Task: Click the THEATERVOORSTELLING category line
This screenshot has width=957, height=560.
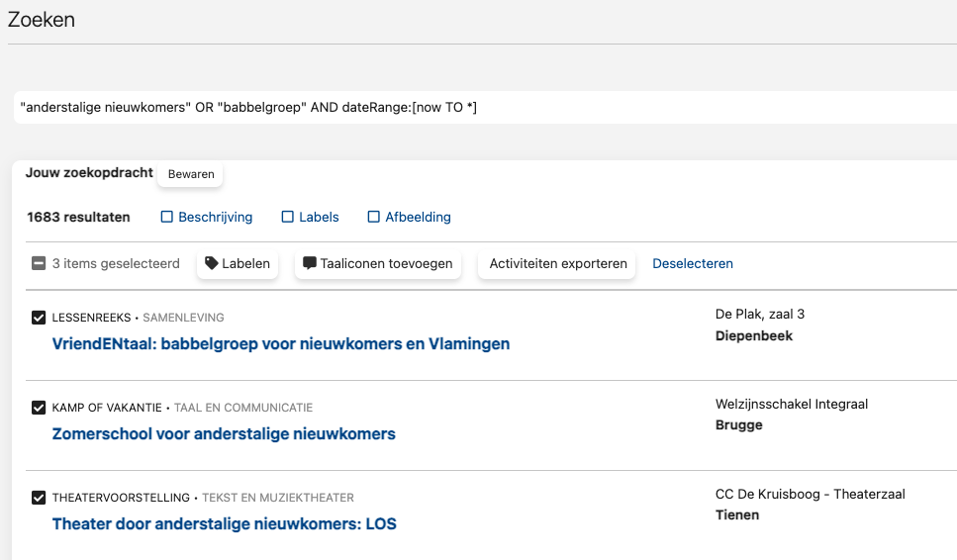Action: coord(203,498)
